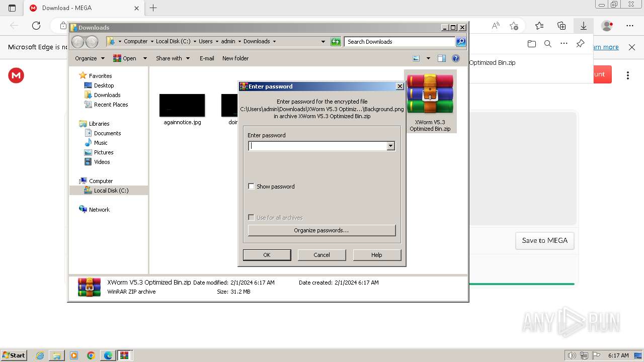Open the Videos library
This screenshot has width=644, height=362.
pos(102,162)
